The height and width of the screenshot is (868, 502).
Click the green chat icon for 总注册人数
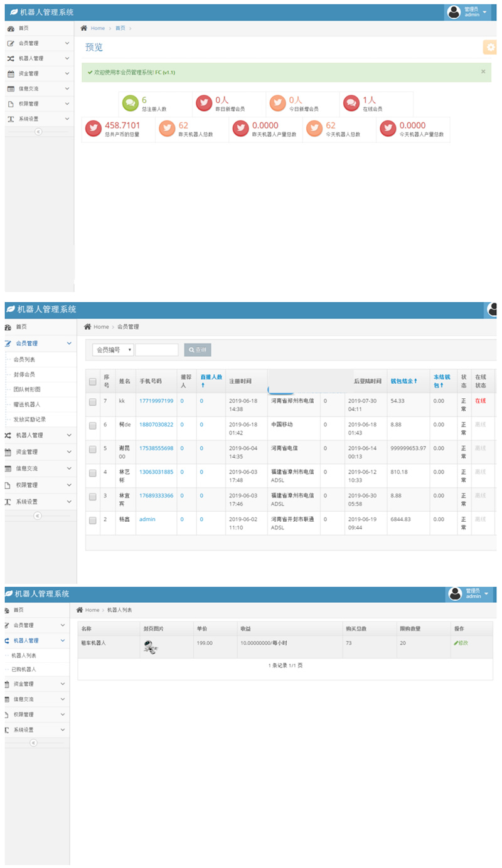point(130,103)
